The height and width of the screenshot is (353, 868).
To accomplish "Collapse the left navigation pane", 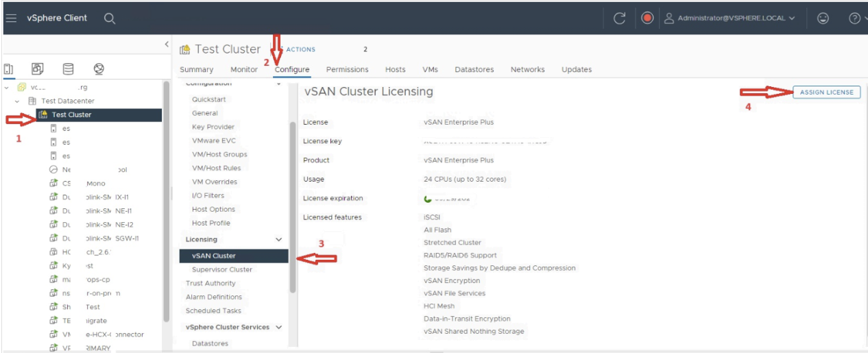I will pyautogui.click(x=167, y=45).
